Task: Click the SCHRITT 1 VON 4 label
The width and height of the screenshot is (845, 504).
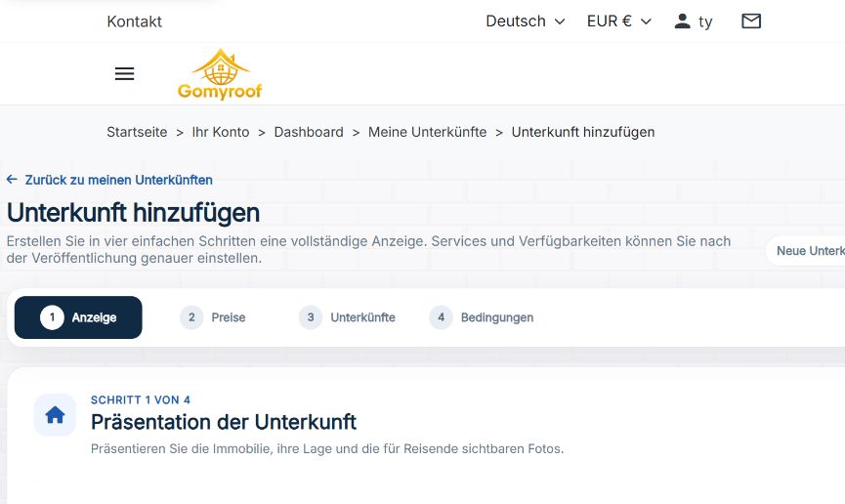Action: click(141, 399)
